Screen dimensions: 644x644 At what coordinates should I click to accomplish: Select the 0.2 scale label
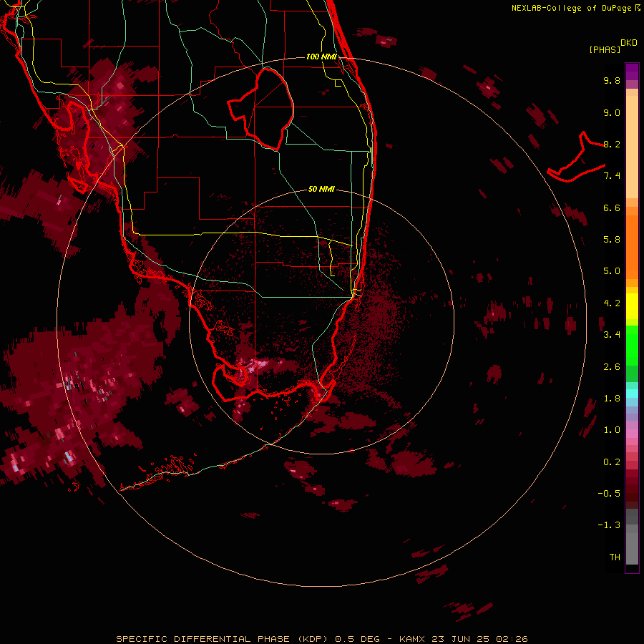(612, 462)
